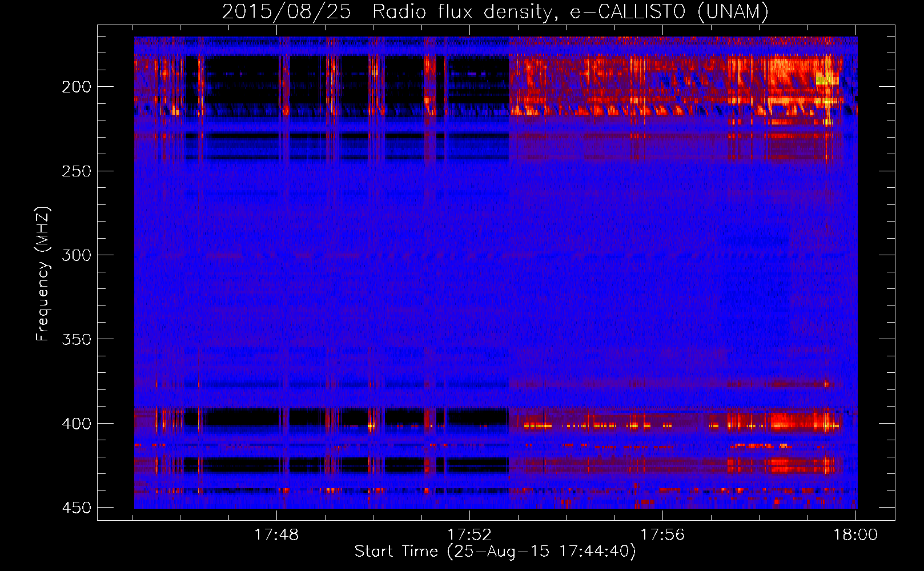Click the 200 frequency tick label
This screenshot has height=571, width=924.
pos(76,87)
